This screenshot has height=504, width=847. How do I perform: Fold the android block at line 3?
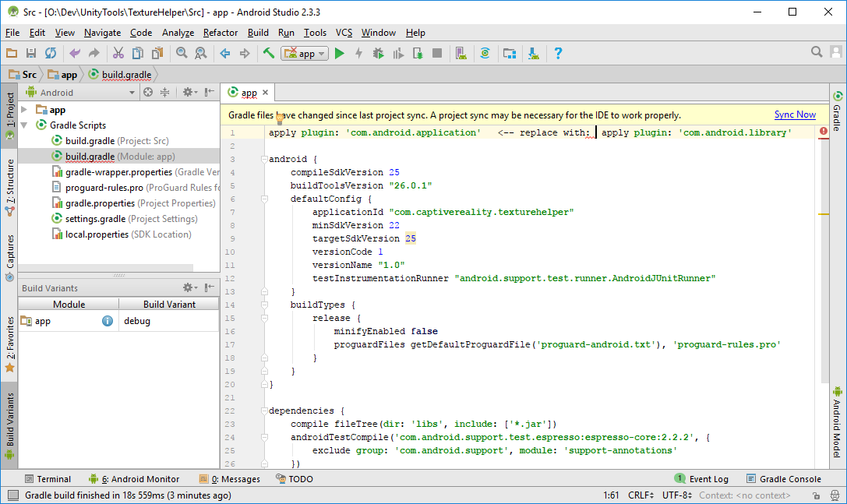click(x=264, y=160)
